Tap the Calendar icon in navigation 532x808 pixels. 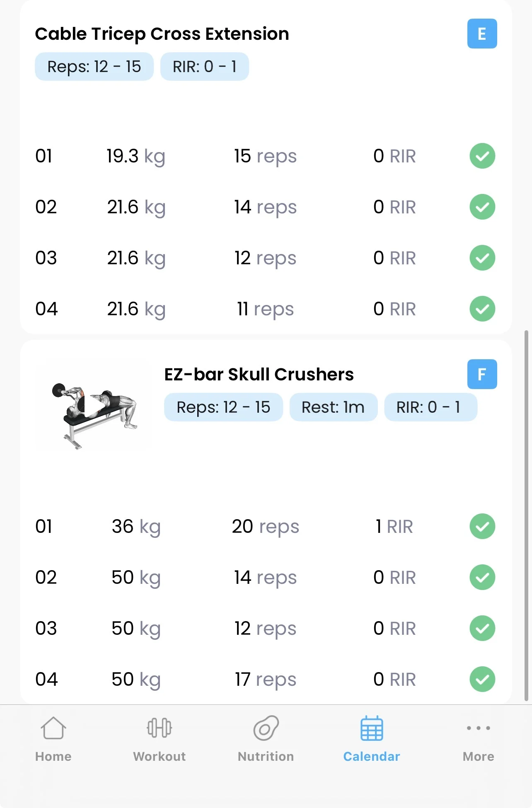(x=372, y=728)
